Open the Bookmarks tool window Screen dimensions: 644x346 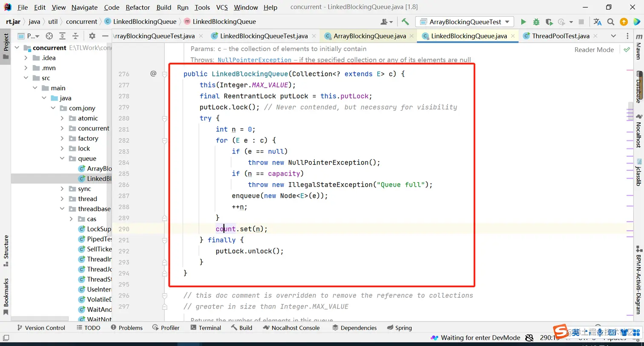tap(6, 297)
